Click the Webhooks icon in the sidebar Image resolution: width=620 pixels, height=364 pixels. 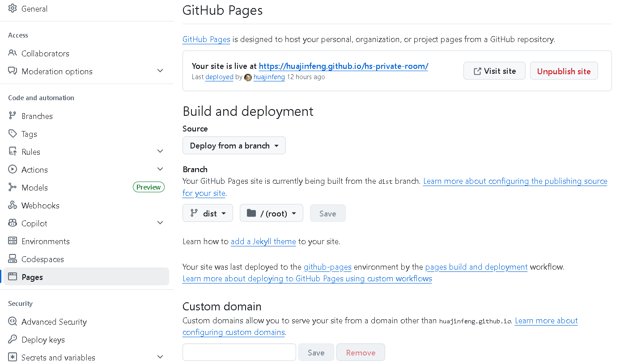click(x=13, y=205)
